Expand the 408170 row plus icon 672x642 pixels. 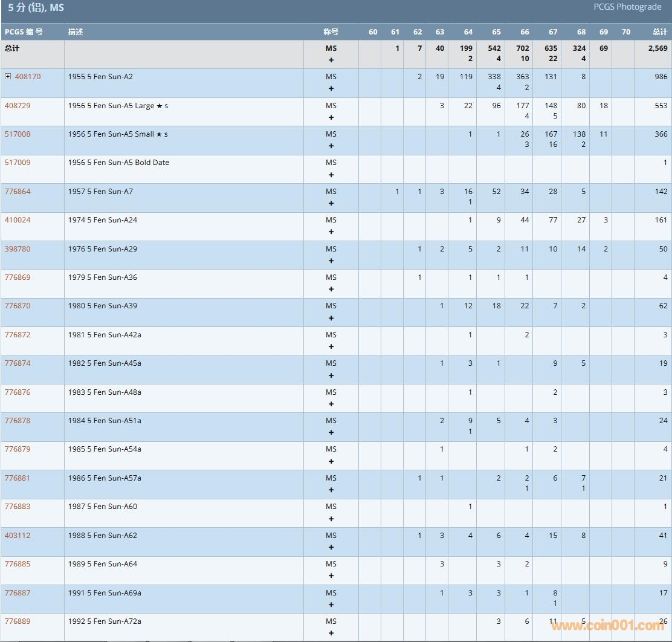(x=8, y=77)
